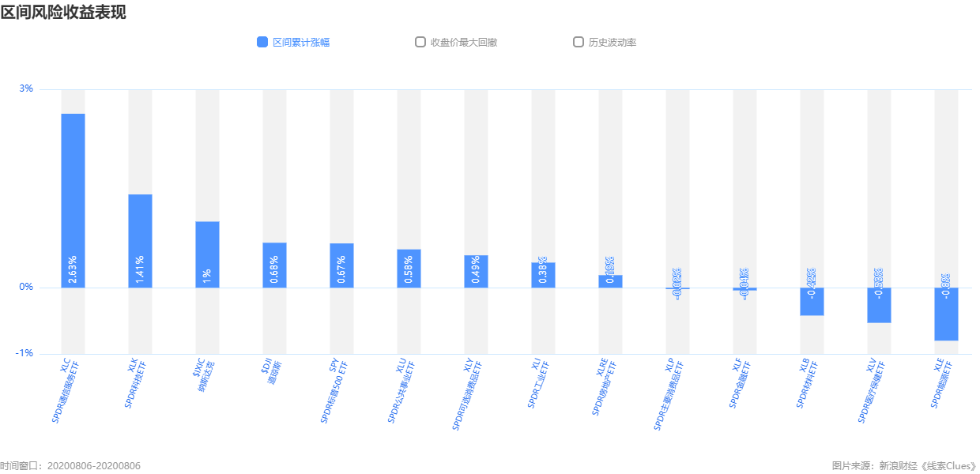Toggle the 区间累计涨幅 legend checkbox

(262, 42)
